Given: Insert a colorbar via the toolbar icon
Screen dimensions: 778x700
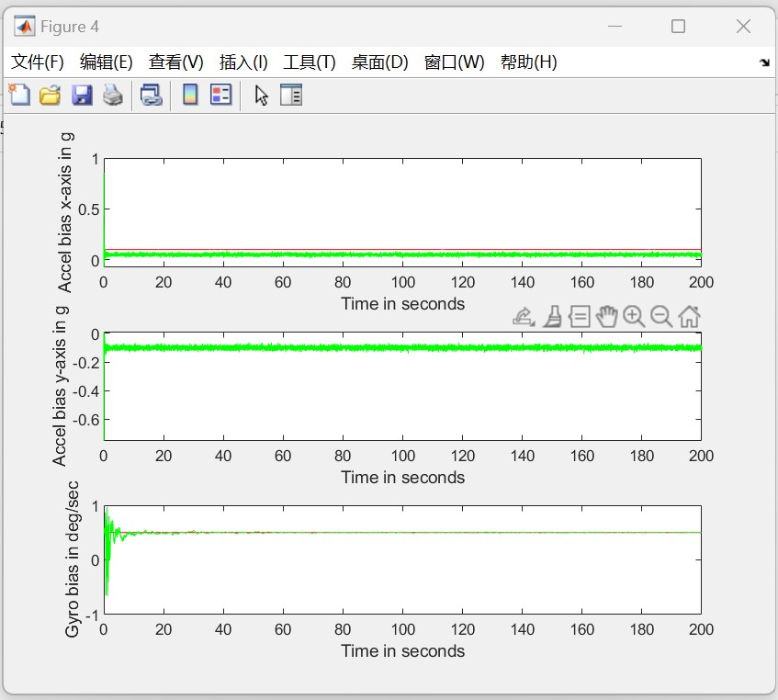Looking at the screenshot, I should point(190,95).
